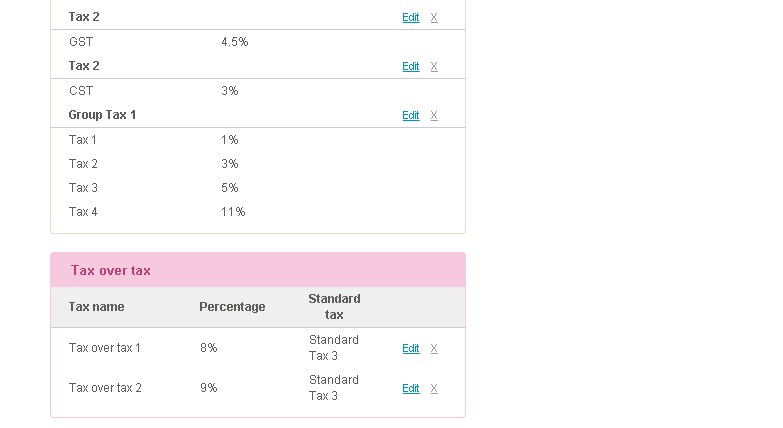Click the 9% percentage value
Screen dimensions: 783x428
pyautogui.click(x=209, y=388)
